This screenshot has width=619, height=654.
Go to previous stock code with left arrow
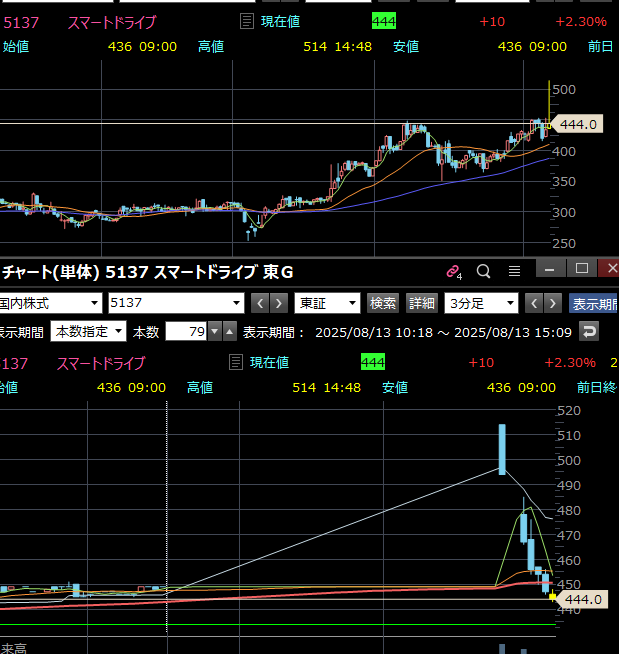coord(260,303)
